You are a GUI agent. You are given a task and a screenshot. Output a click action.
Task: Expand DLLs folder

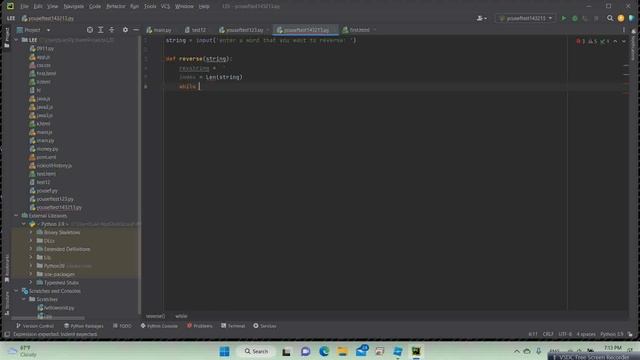(31, 241)
